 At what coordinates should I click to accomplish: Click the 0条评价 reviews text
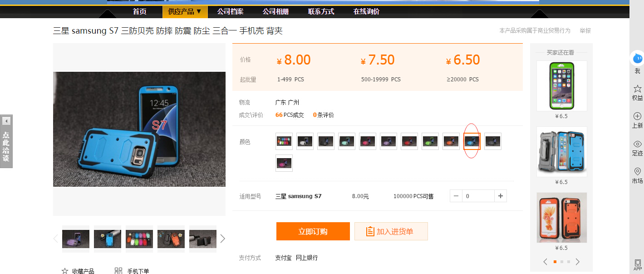324,115
